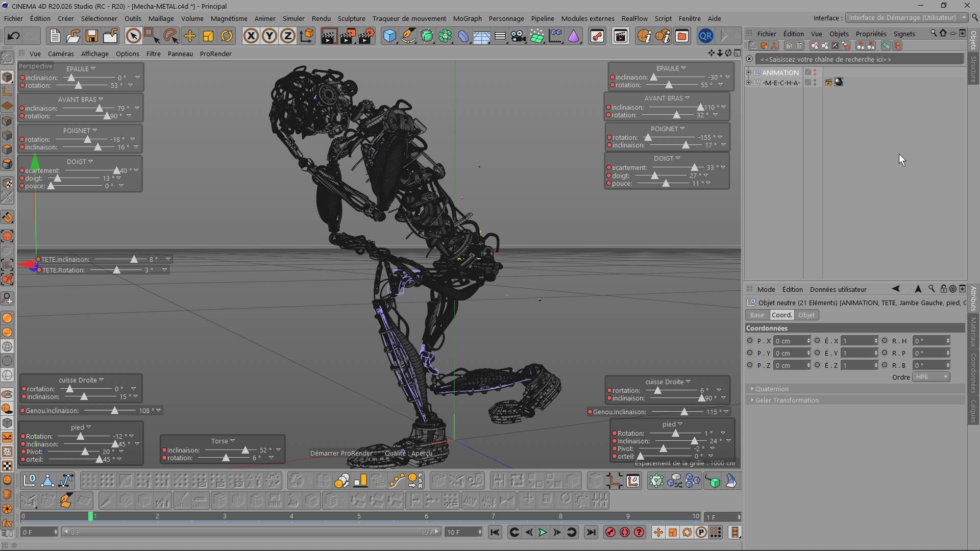Click attributes panel back arrow
The image size is (980, 551).
pos(896,289)
